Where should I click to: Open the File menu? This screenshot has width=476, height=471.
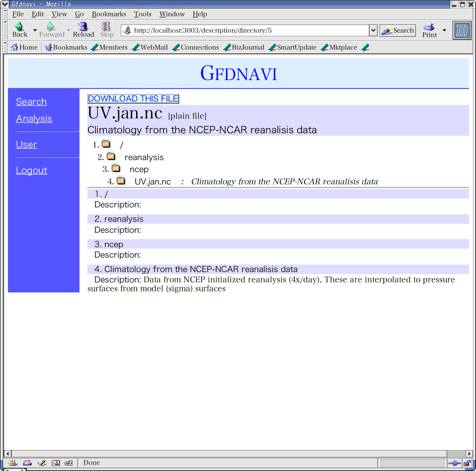pos(18,14)
